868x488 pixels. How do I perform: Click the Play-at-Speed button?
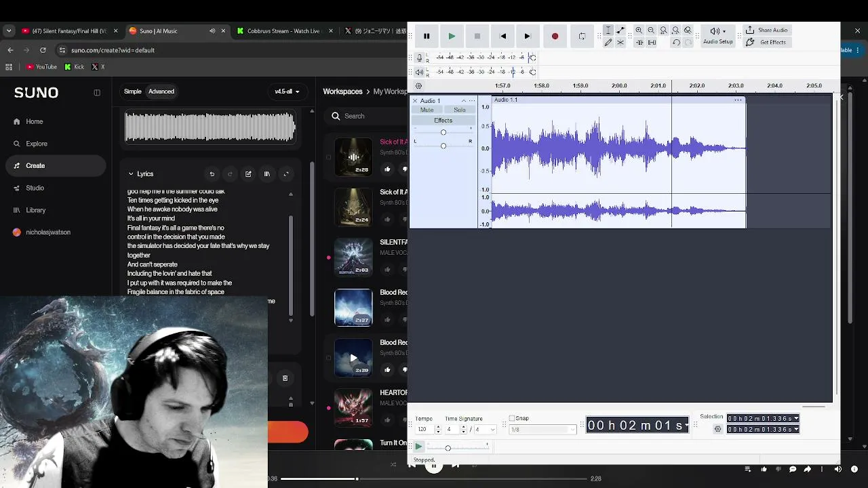[x=419, y=447]
